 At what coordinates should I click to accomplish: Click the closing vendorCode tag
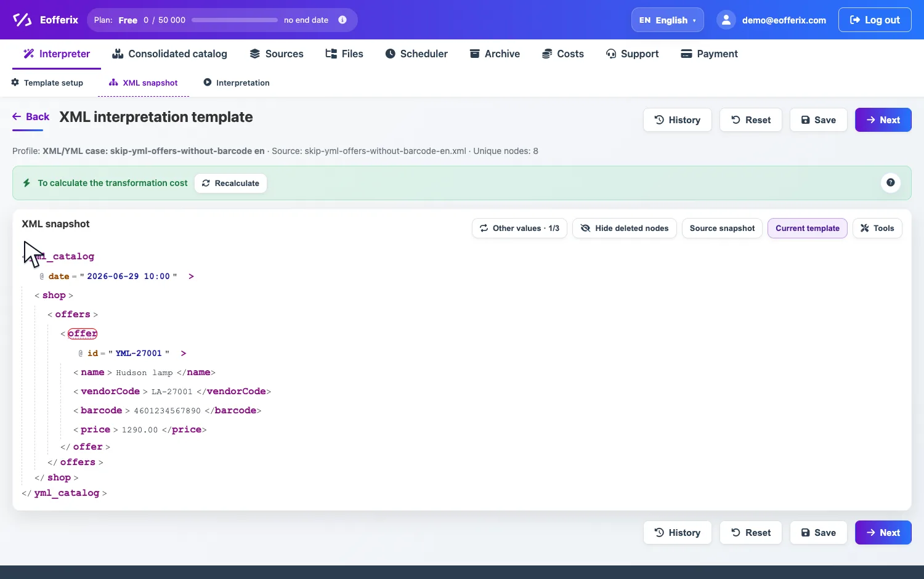click(237, 391)
